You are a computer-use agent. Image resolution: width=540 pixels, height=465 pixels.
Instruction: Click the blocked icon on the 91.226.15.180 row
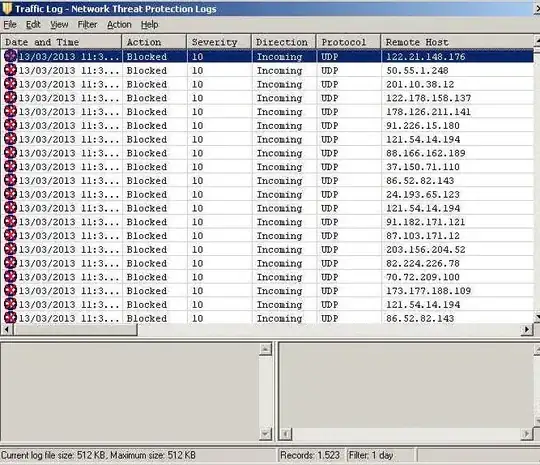coord(10,125)
